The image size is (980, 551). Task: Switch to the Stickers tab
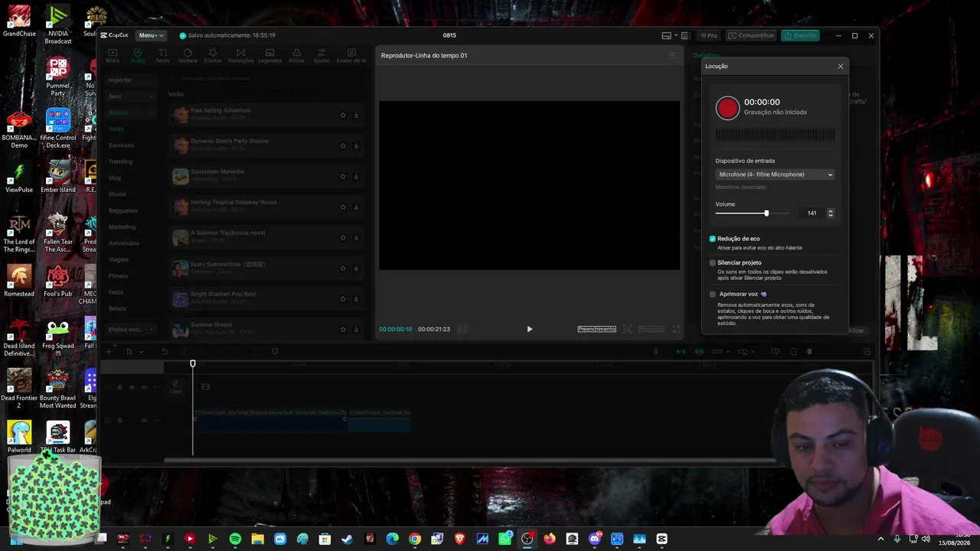click(x=188, y=55)
